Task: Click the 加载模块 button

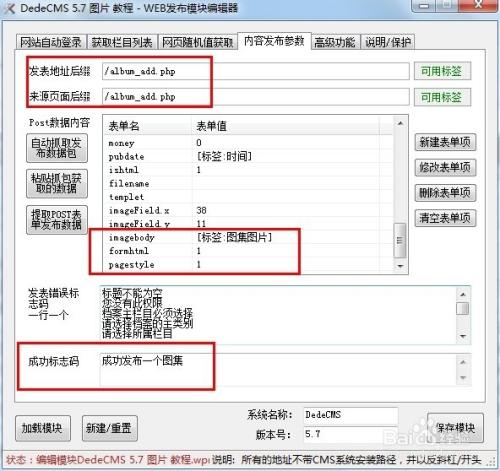Action: tap(42, 428)
